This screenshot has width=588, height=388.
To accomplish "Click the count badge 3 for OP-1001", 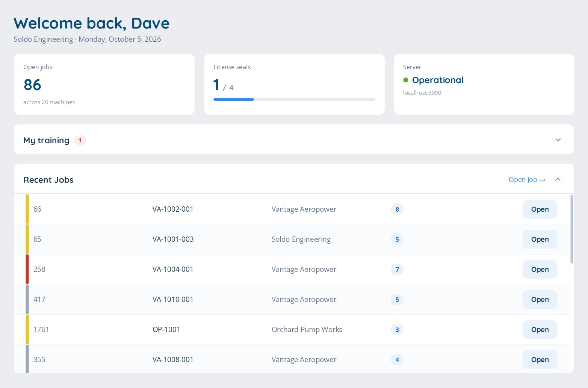I will pyautogui.click(x=397, y=330).
